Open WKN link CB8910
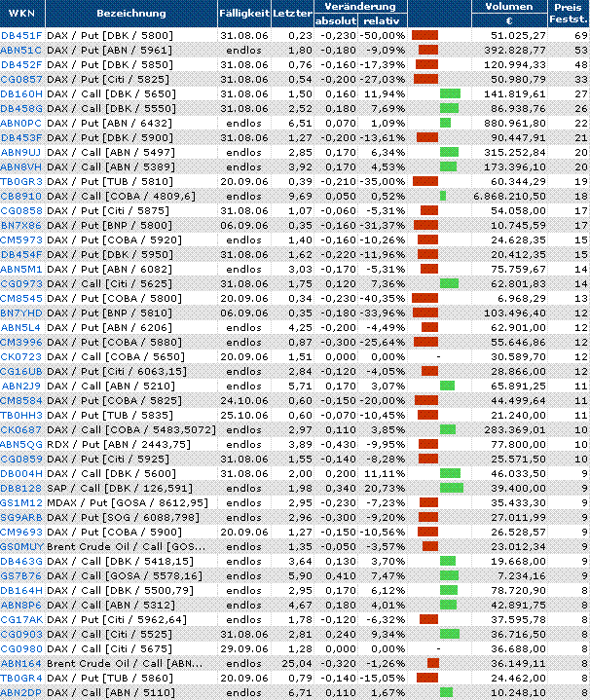Viewport: 590px width, 700px height. pyautogui.click(x=21, y=196)
